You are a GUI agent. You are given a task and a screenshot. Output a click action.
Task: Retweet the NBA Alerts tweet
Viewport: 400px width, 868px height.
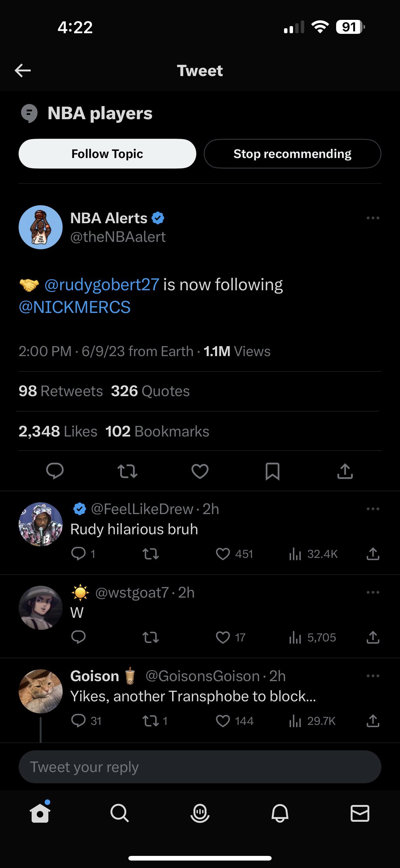(x=127, y=471)
